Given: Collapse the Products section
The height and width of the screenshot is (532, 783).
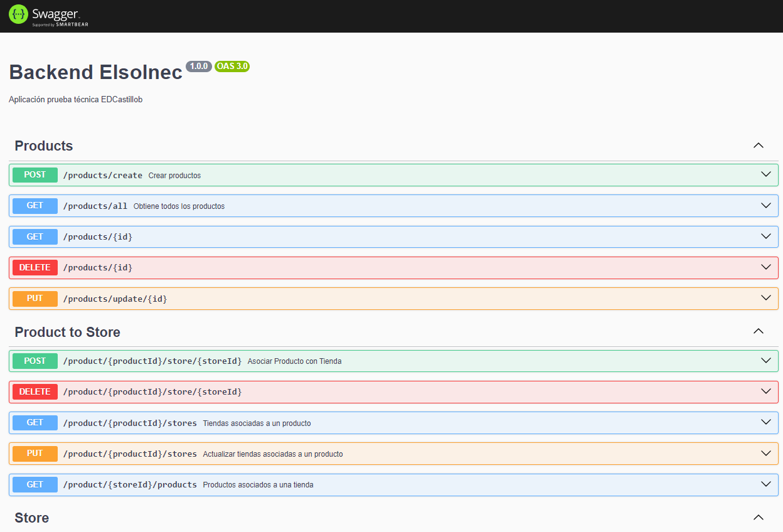Looking at the screenshot, I should pos(758,145).
